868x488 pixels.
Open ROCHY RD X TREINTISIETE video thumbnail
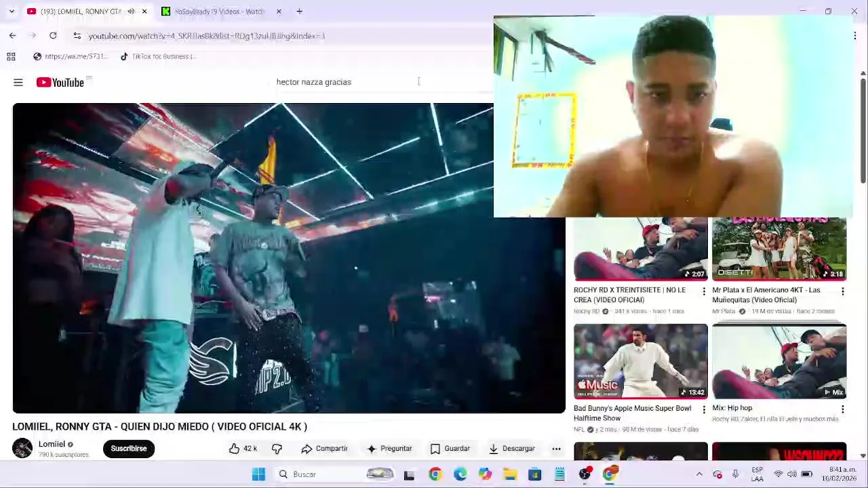click(641, 249)
